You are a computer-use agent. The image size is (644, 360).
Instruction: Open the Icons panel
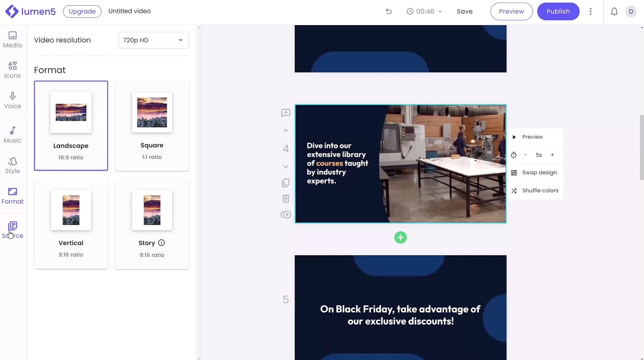pyautogui.click(x=12, y=70)
